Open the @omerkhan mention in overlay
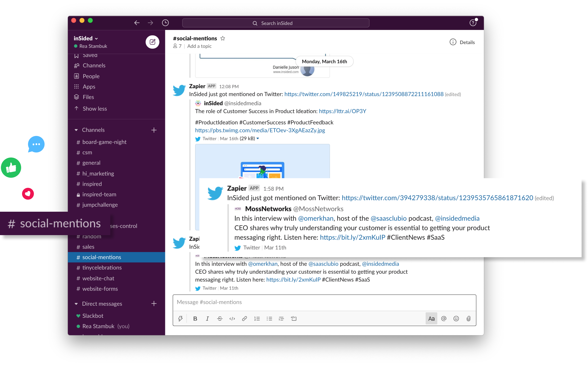 (x=316, y=218)
